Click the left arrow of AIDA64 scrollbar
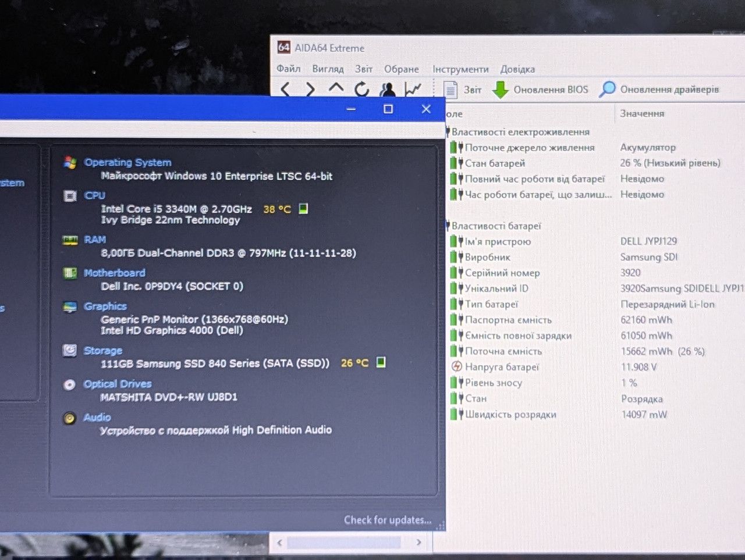This screenshot has height=560, width=745. 280,543
